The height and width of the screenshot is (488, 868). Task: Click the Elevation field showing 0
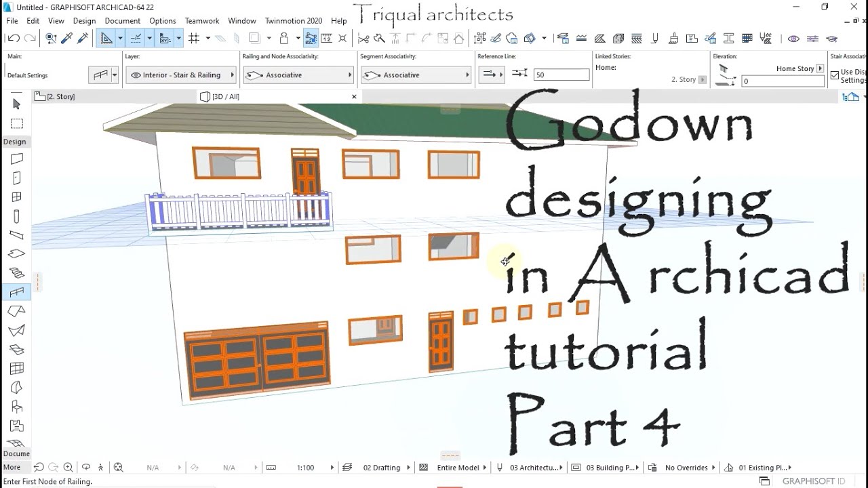point(783,81)
